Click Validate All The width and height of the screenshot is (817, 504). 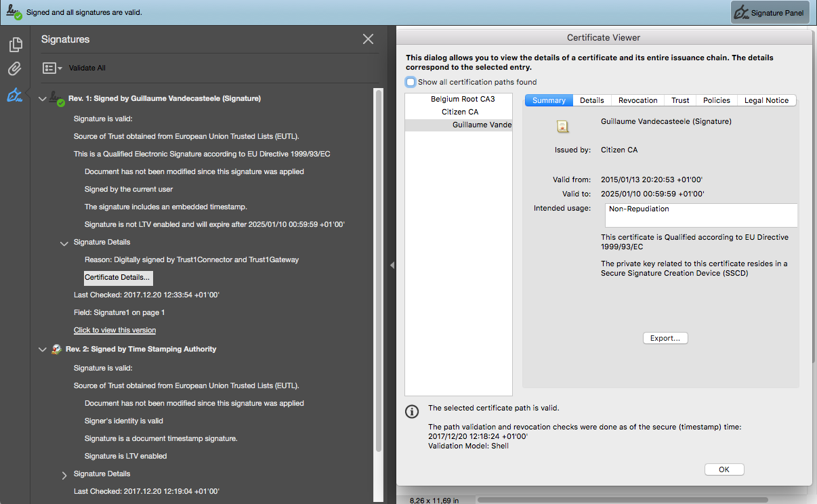point(87,68)
